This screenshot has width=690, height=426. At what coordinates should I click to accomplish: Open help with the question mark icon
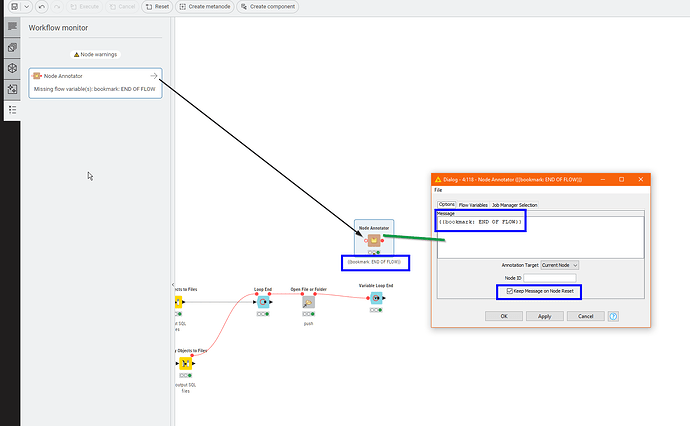point(613,316)
